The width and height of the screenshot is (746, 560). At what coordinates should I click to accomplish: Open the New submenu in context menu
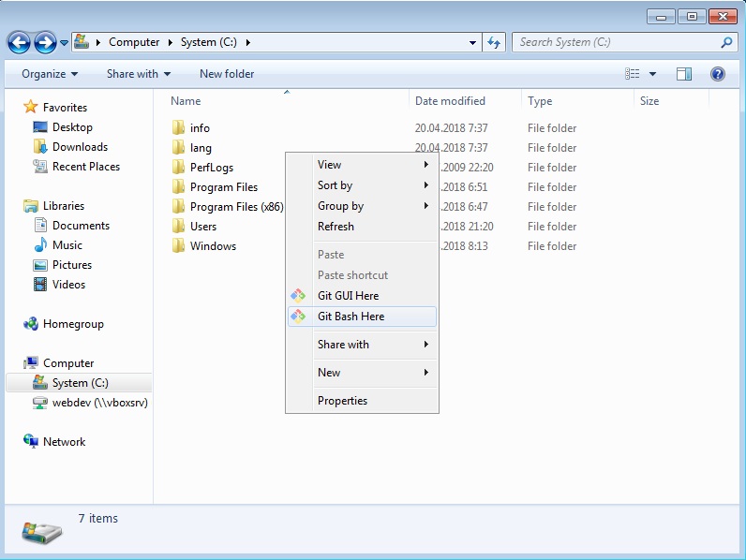[362, 372]
